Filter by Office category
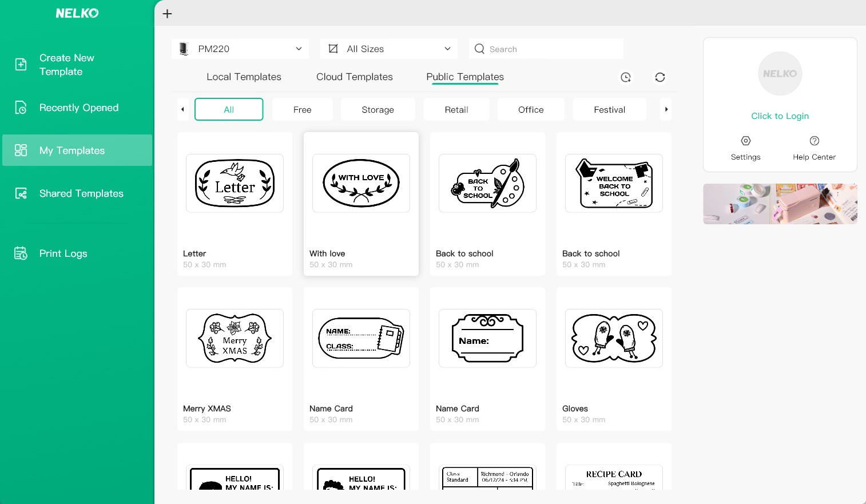Screen dimensions: 866x504 pyautogui.click(x=531, y=109)
